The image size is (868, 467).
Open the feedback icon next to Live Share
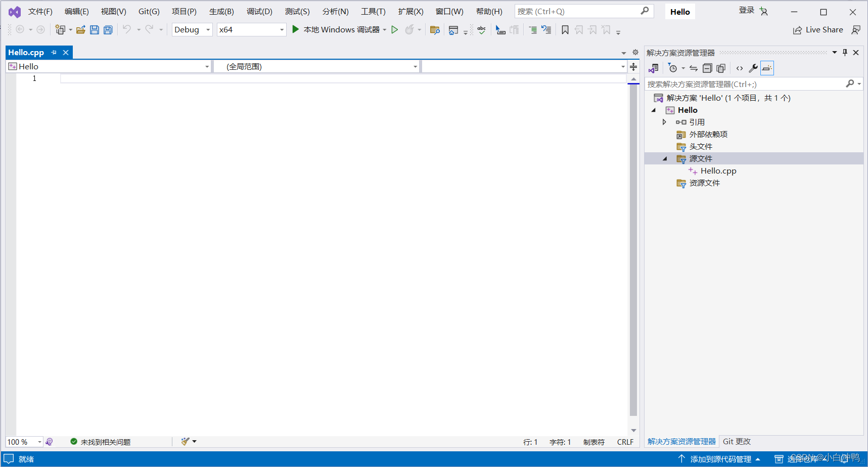tap(856, 30)
